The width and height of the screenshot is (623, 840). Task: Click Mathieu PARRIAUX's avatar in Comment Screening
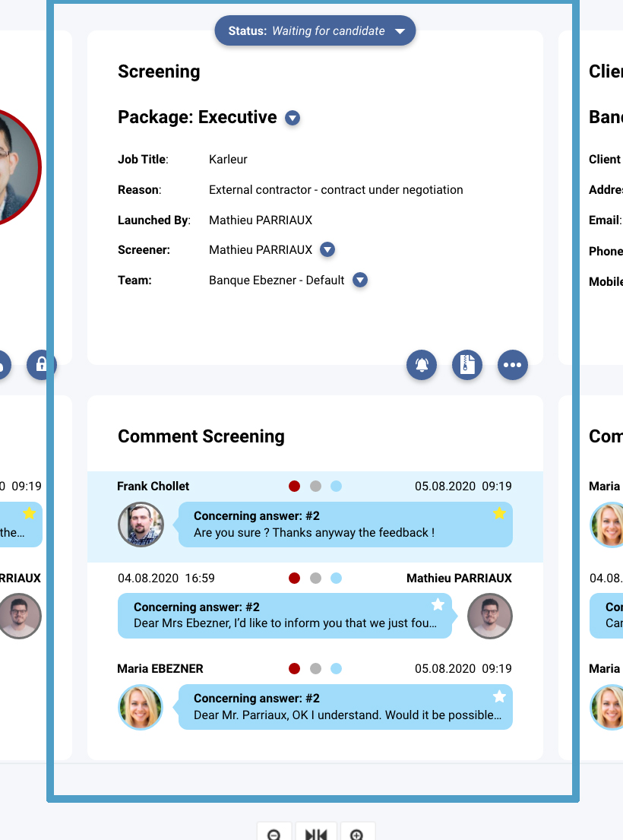(490, 616)
